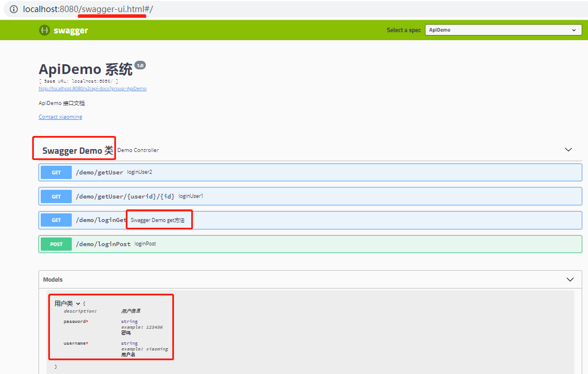
Task: Collapse the Models section chevron
Action: pos(570,279)
